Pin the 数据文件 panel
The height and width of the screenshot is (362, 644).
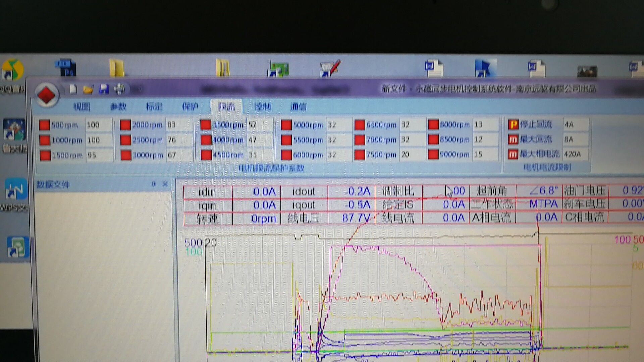(x=154, y=184)
